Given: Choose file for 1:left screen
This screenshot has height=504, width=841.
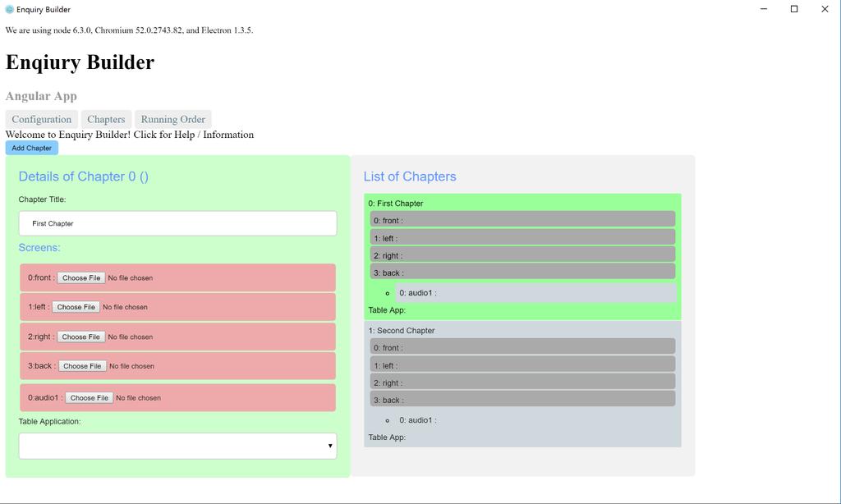Looking at the screenshot, I should [x=76, y=307].
